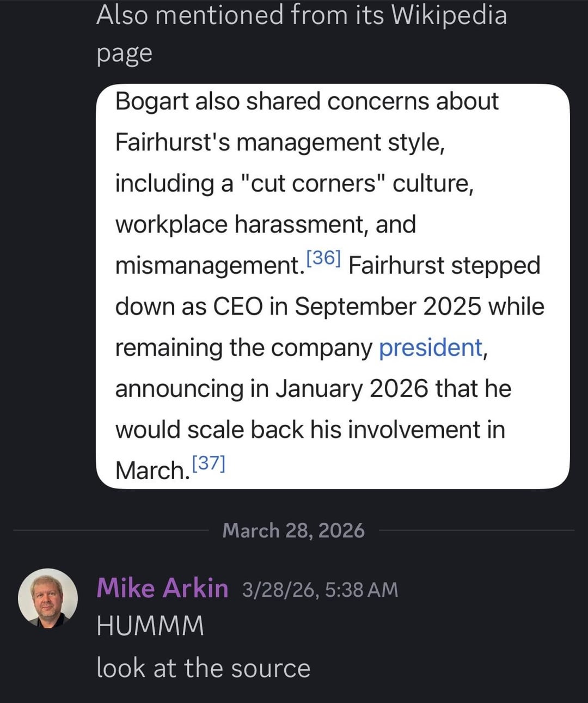
Task: Click the 3/28/26, 5:38 AM timestamp
Action: pos(320,590)
